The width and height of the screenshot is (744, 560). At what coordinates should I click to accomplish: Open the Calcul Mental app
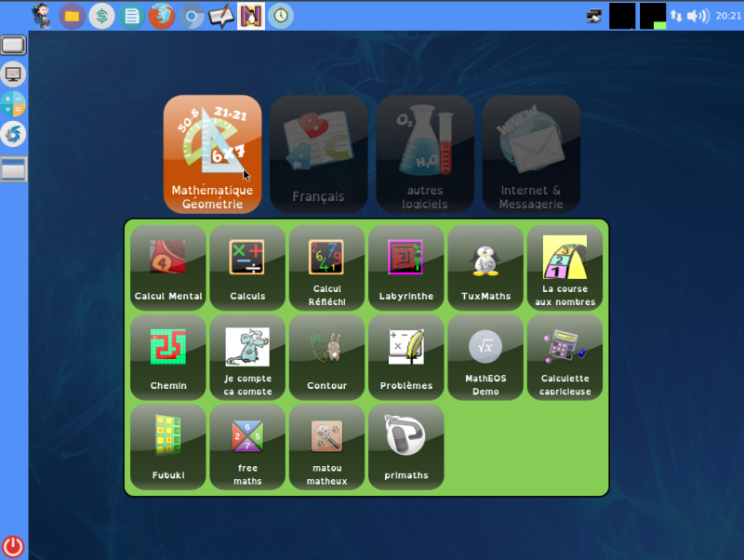pos(168,268)
